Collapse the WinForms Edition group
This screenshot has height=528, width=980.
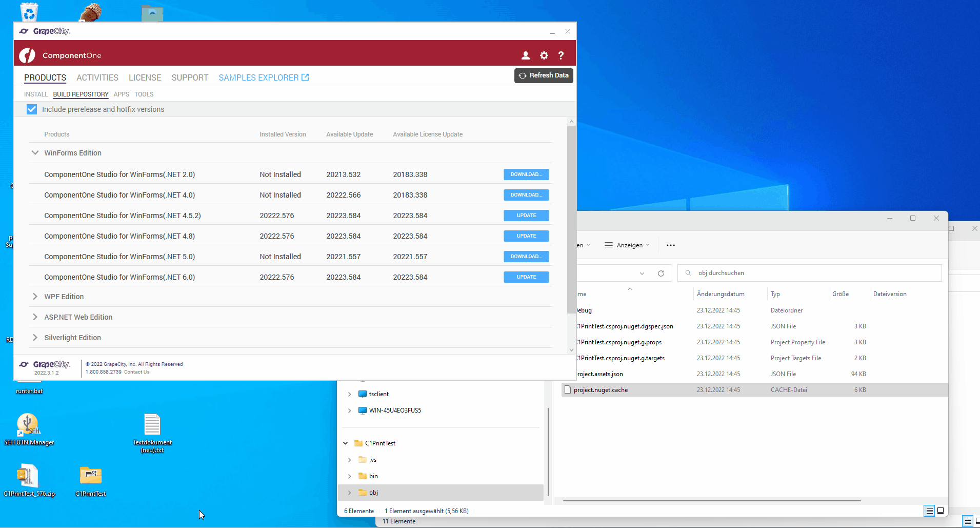(x=35, y=153)
